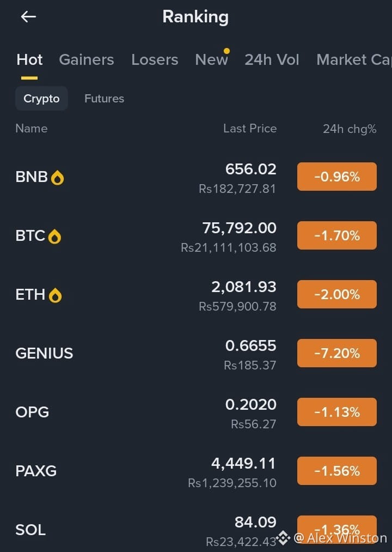Click the -7.20% badge for GENIUS
Image resolution: width=392 pixels, height=552 pixels.
pos(337,353)
